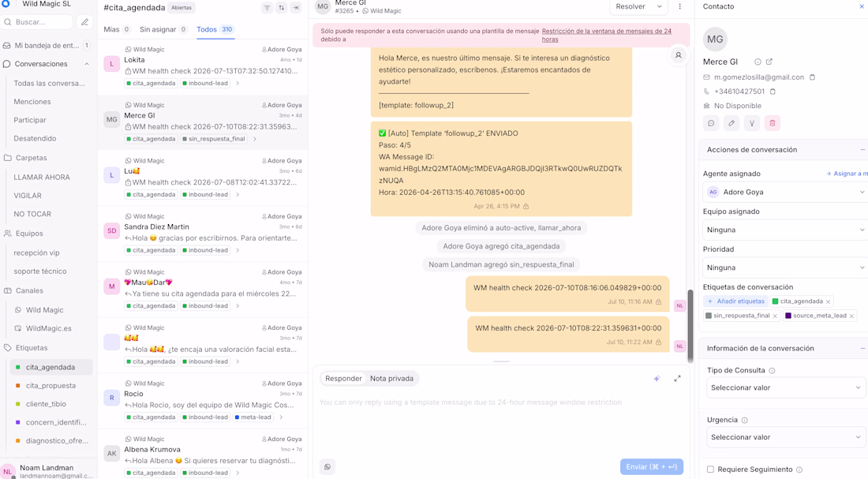Click the scroll-to agent avatar button
The image size is (868, 479).
(678, 55)
